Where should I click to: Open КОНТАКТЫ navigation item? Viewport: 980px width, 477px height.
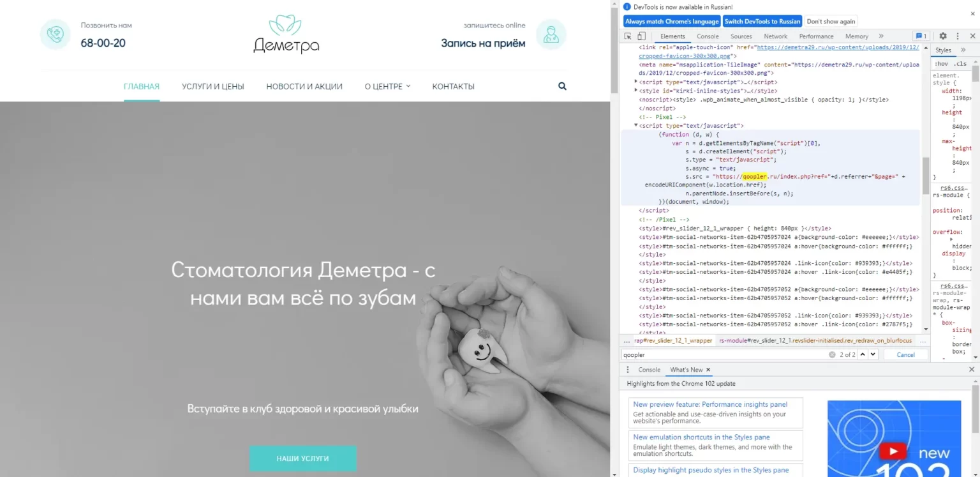pyautogui.click(x=453, y=86)
